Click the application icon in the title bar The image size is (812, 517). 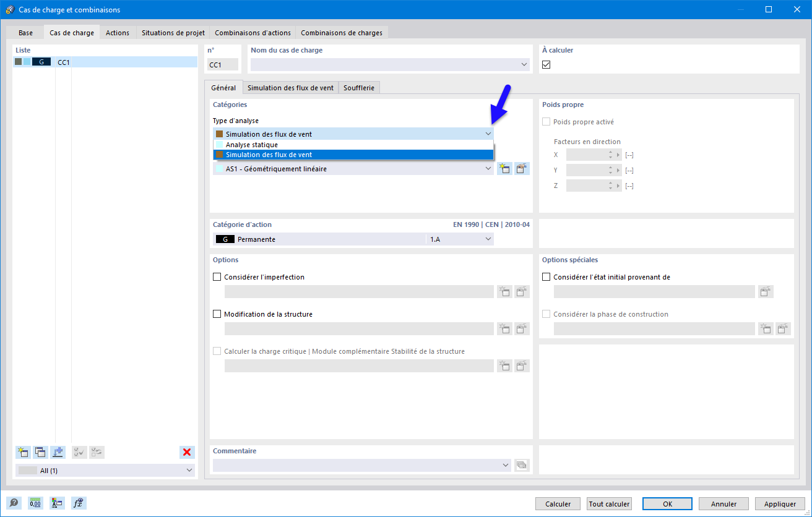tap(10, 10)
